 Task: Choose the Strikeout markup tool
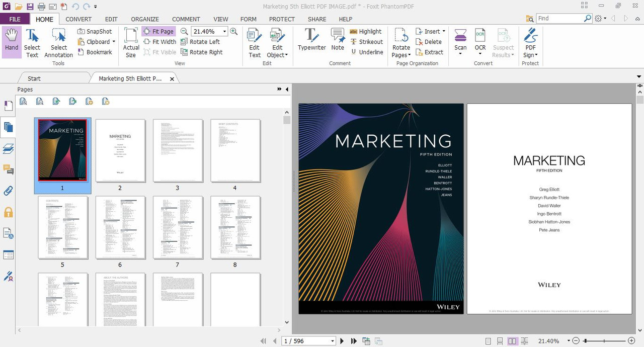(366, 42)
